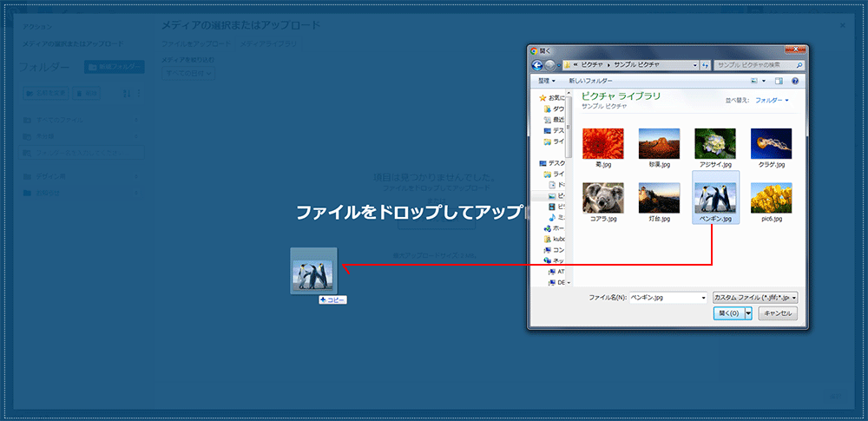This screenshot has width=868, height=421.
Task: Click the キャンセル cancel button
Action: coord(779,313)
